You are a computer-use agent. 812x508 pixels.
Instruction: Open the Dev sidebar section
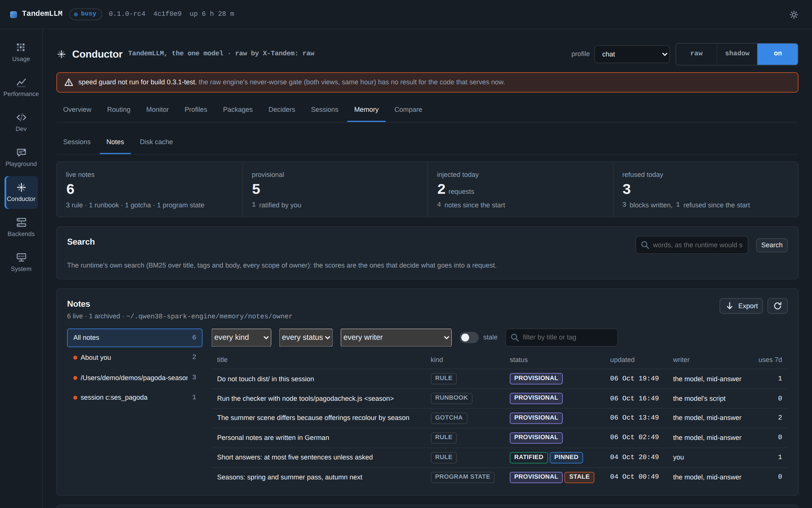pos(21,122)
